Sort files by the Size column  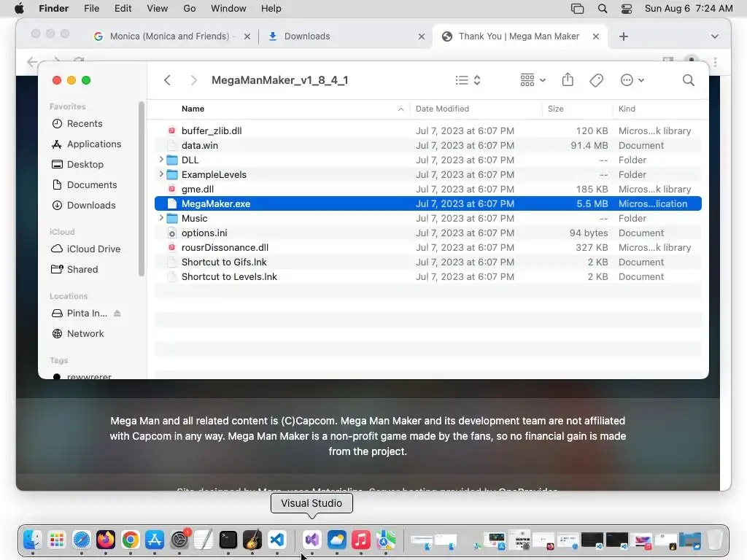tap(555, 109)
